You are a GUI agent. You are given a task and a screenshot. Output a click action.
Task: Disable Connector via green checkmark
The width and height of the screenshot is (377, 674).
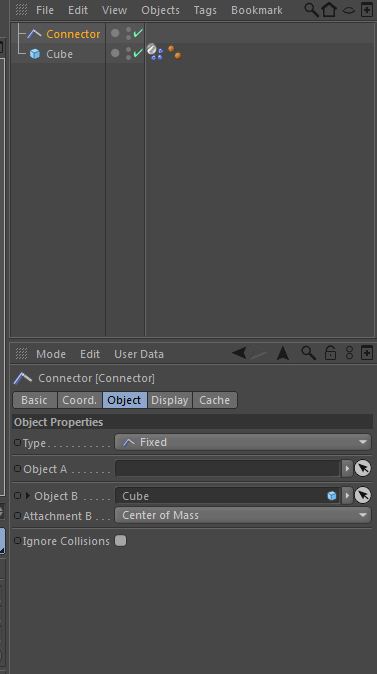pyautogui.click(x=138, y=33)
